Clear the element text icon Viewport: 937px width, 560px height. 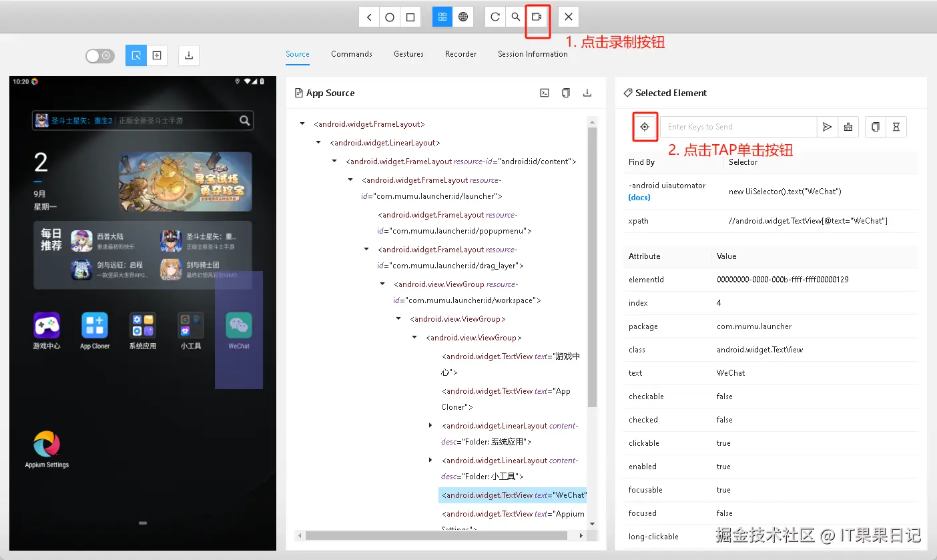point(848,127)
